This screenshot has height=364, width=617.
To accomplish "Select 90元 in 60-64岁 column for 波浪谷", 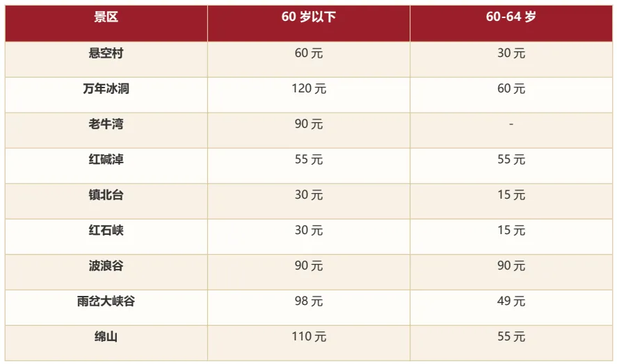I will coord(511,265).
